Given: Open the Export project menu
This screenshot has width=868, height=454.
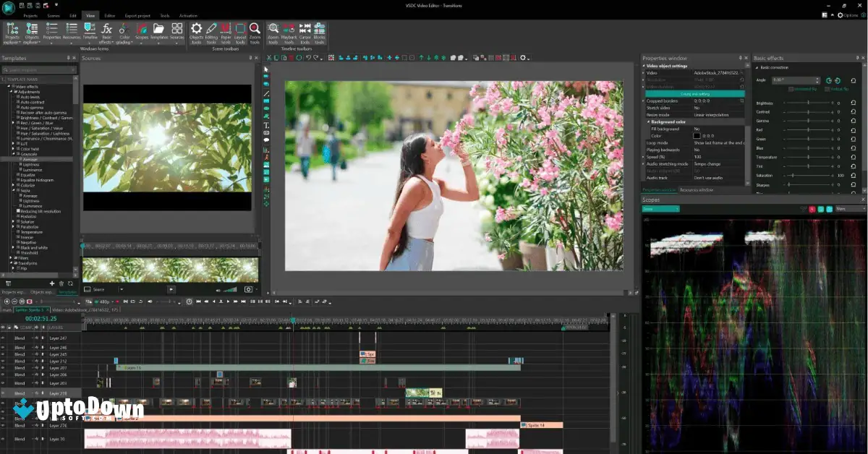Looking at the screenshot, I should point(137,14).
